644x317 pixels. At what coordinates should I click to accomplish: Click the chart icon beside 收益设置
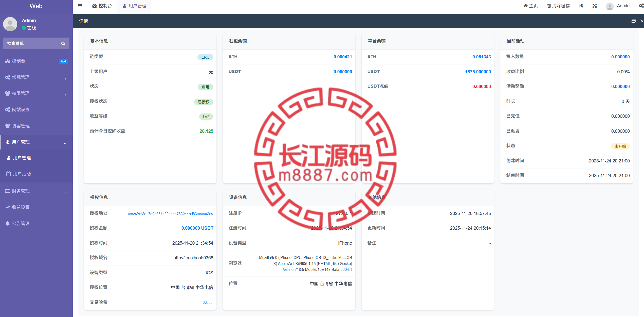coord(8,207)
